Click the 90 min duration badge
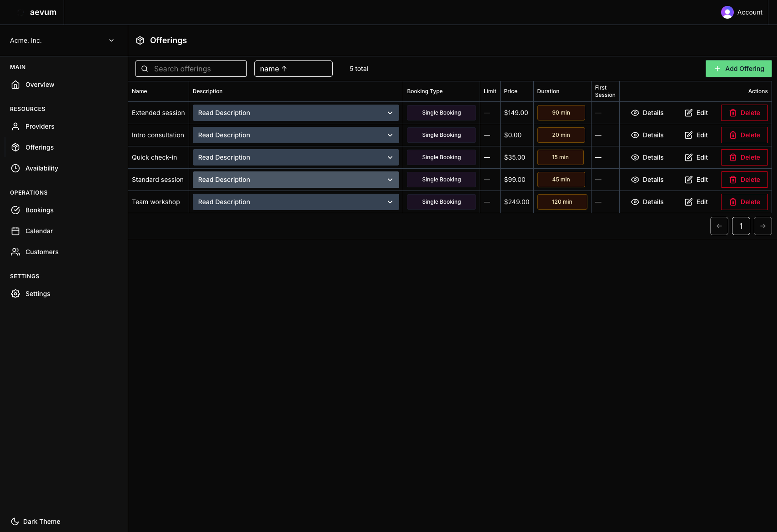Viewport: 777px width, 532px height. pyautogui.click(x=561, y=113)
